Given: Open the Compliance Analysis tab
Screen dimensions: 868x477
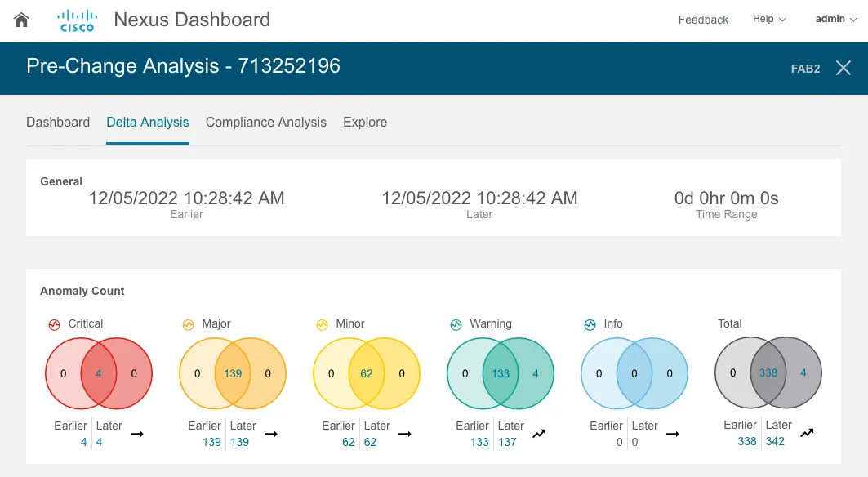Looking at the screenshot, I should click(266, 122).
